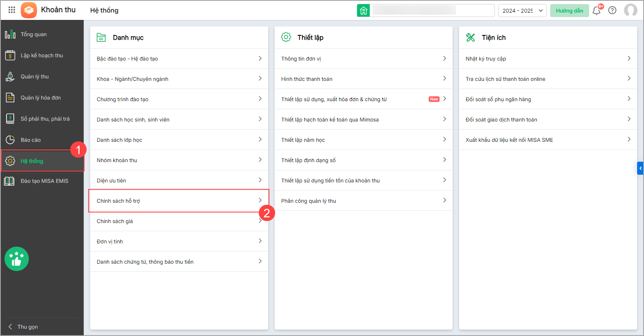Click the user avatar icon

coord(630,10)
